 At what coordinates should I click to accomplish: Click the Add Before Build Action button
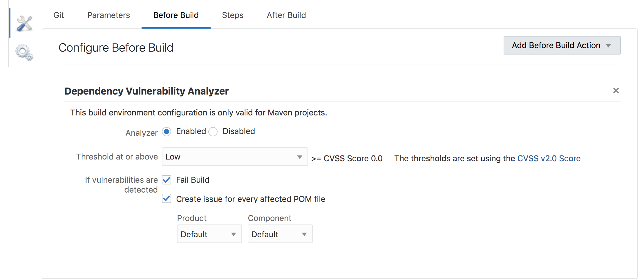pos(562,45)
